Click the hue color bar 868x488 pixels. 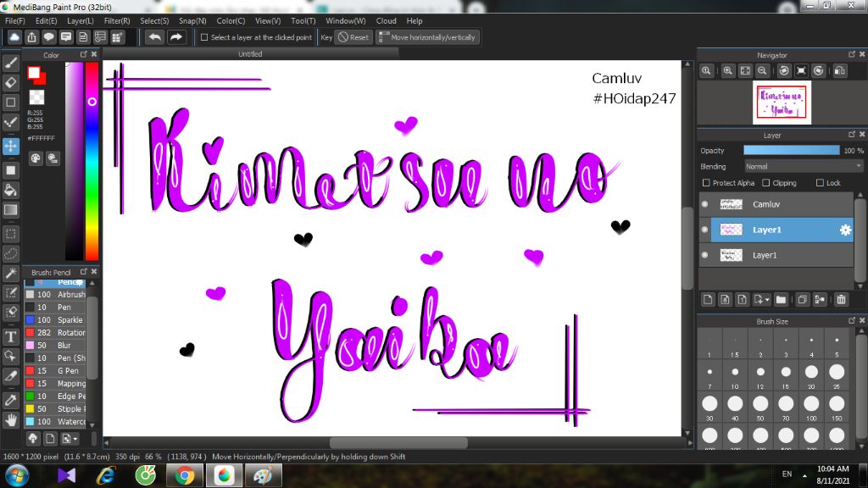(92, 160)
